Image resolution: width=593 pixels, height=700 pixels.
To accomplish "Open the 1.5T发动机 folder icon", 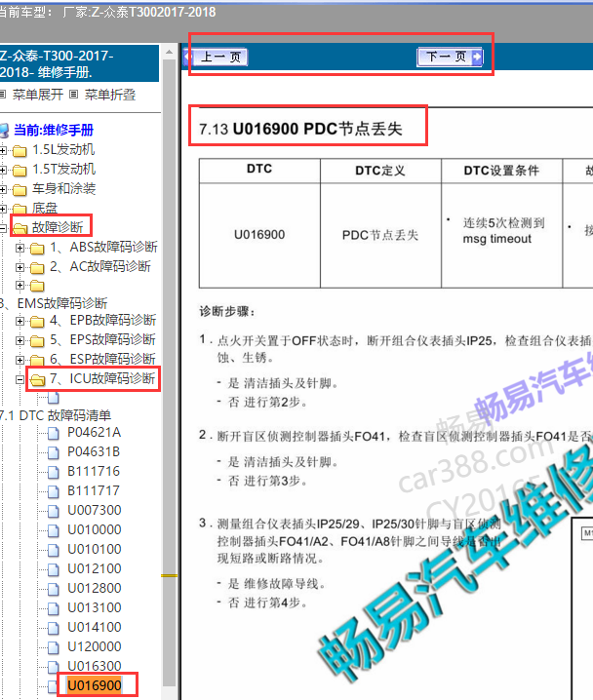I will coord(20,170).
